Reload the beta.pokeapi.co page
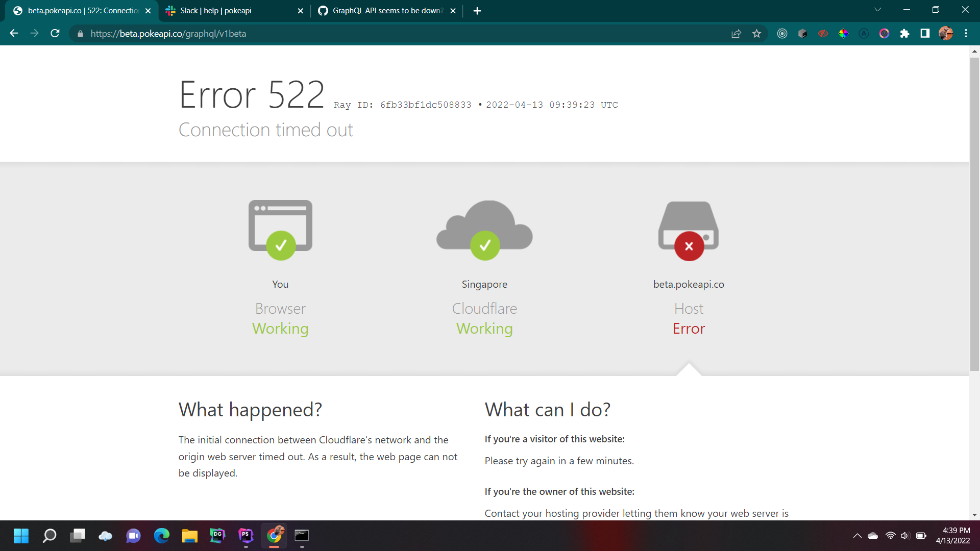 click(55, 34)
